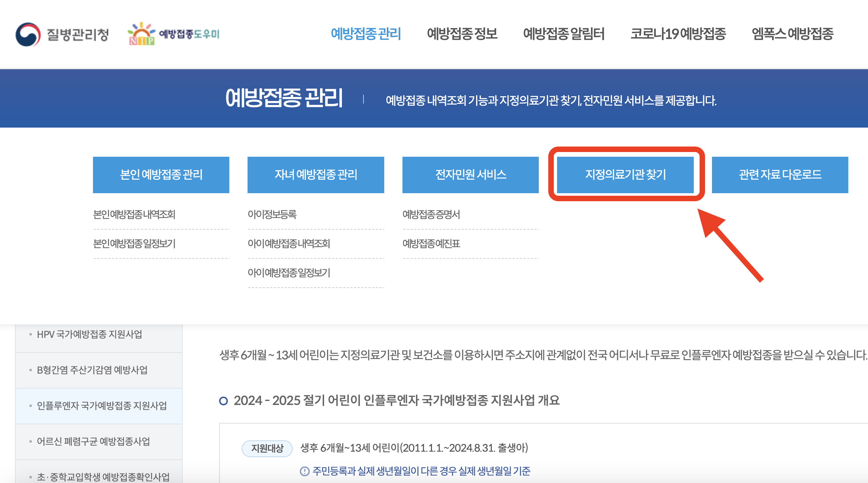Viewport: 868px width, 483px height.
Task: Click the 아이정보등록 link
Action: [x=272, y=215]
